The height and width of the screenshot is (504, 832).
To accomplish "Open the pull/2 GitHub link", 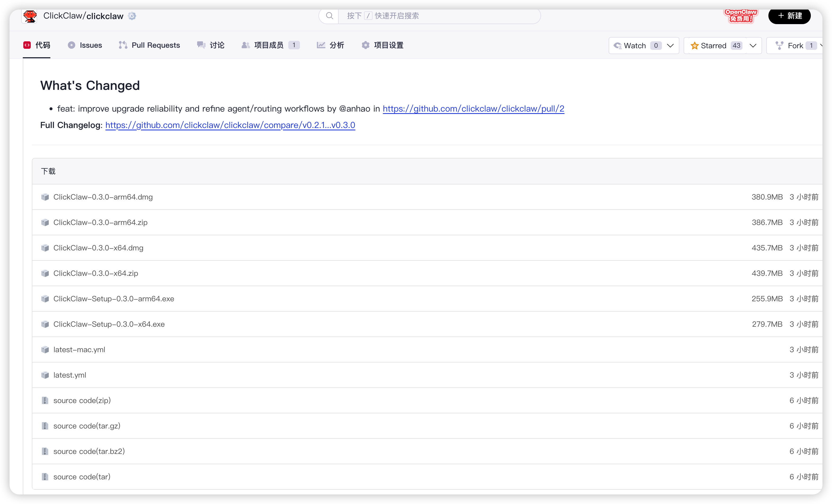I will [x=473, y=109].
